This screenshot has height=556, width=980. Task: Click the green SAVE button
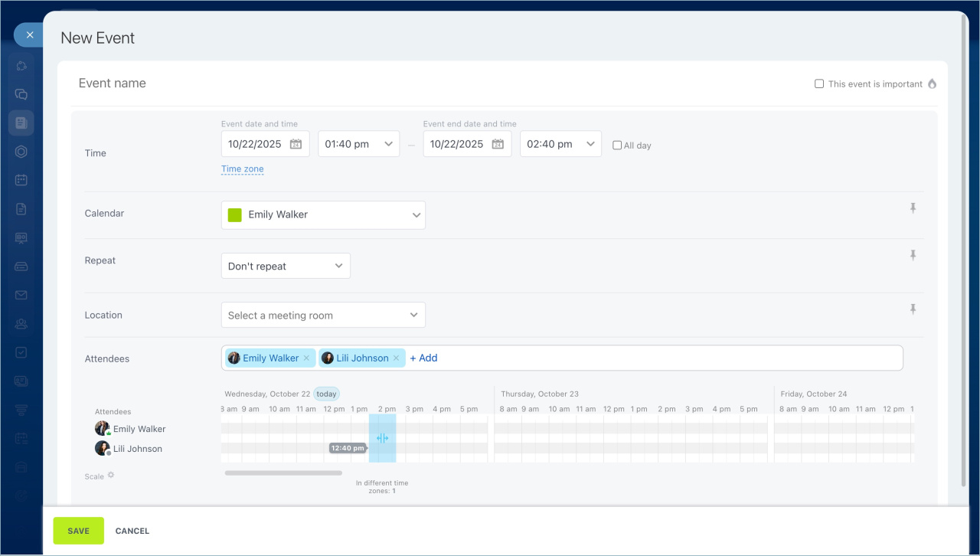(x=78, y=531)
